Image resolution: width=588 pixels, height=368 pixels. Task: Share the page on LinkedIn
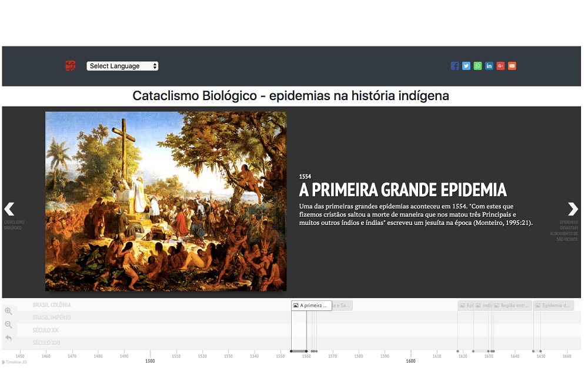tap(489, 66)
